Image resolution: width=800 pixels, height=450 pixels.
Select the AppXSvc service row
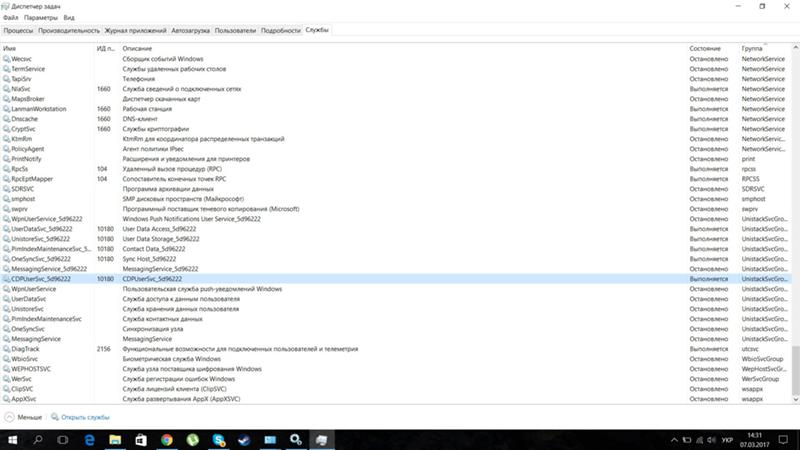(396, 399)
